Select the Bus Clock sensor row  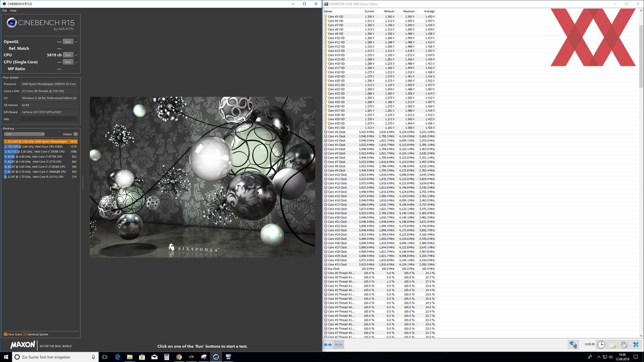[x=379, y=269]
